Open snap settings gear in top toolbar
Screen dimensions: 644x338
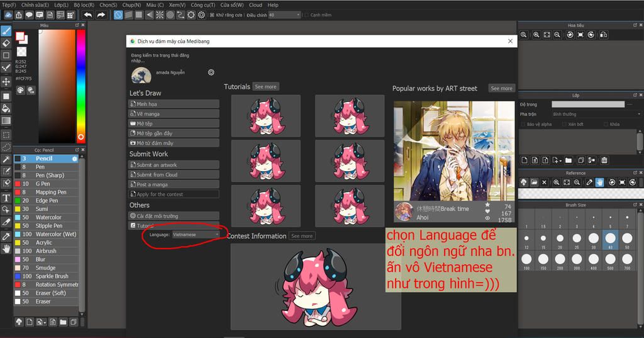[x=201, y=15]
